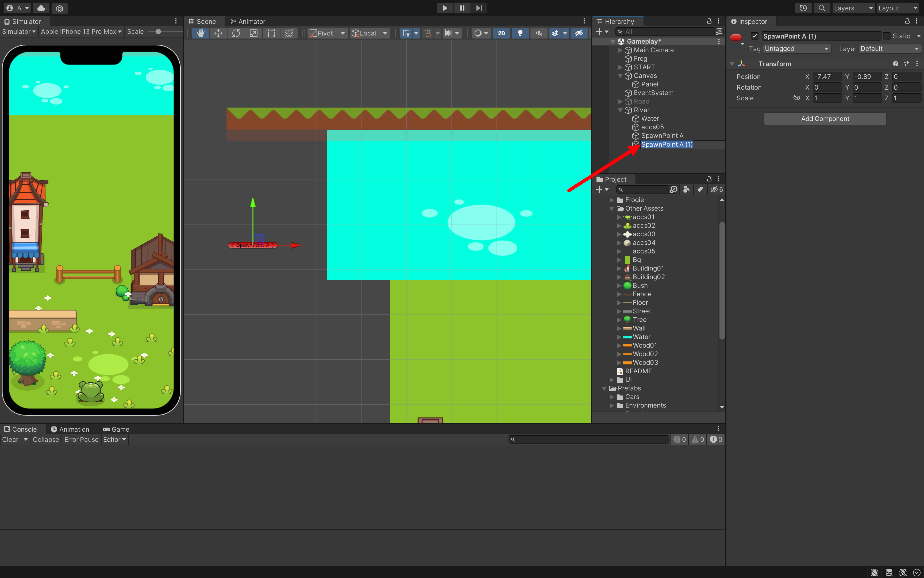Open the undo history icon

click(x=803, y=8)
